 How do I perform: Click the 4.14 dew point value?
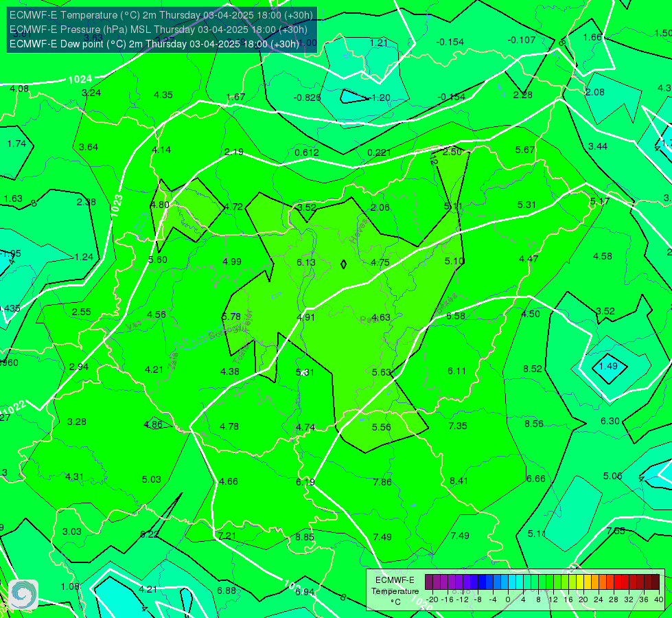161,150
